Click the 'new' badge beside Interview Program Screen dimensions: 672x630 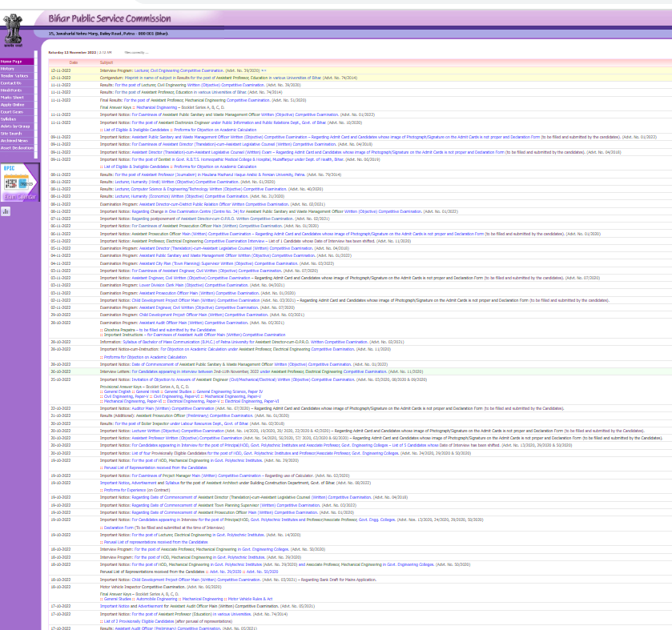pos(264,70)
